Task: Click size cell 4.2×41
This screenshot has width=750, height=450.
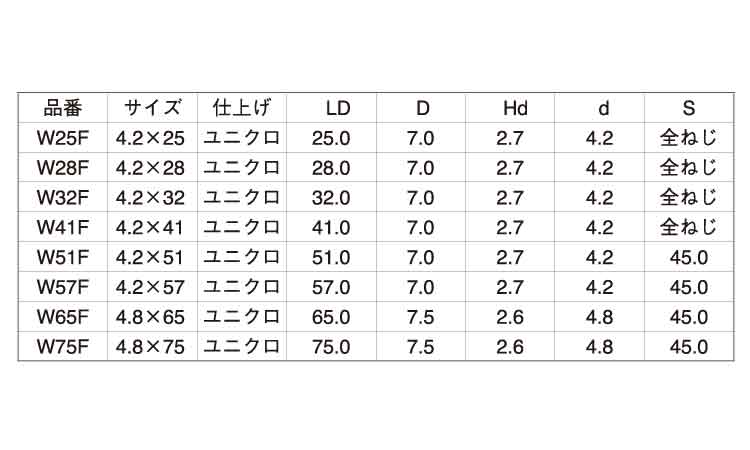Action: click(x=150, y=228)
